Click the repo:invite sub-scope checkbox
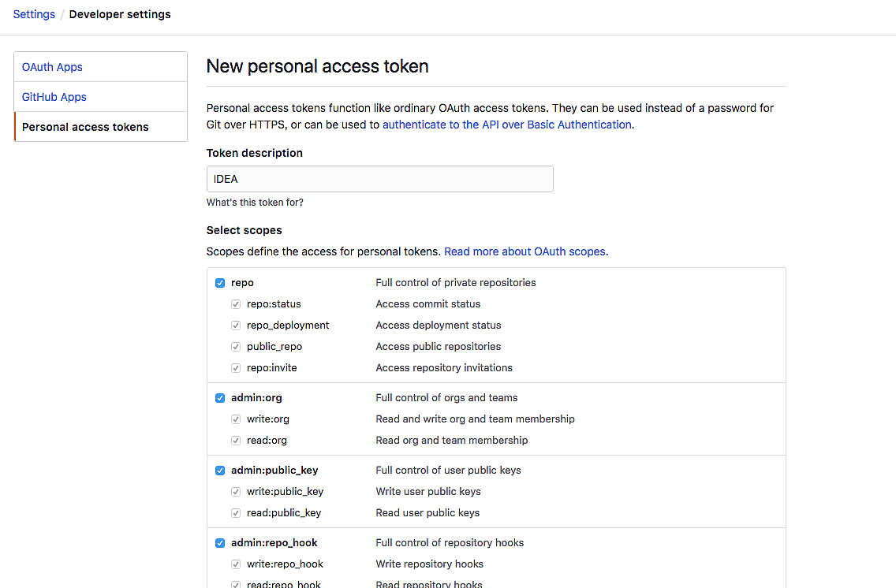The height and width of the screenshot is (588, 896). pos(236,368)
